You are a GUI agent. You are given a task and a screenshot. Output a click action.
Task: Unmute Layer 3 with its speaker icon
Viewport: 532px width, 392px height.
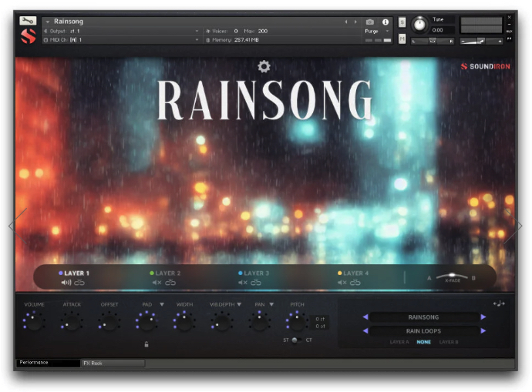[243, 283]
